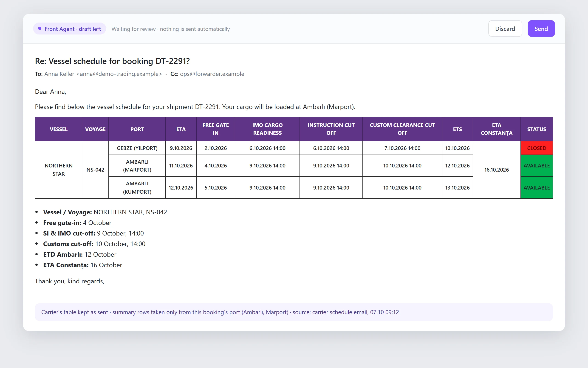Click free gate in date 2.10.2026
This screenshot has width=588, height=368.
point(215,148)
